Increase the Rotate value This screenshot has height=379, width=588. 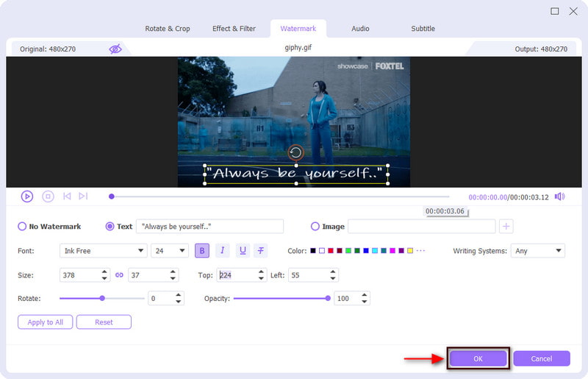179,295
